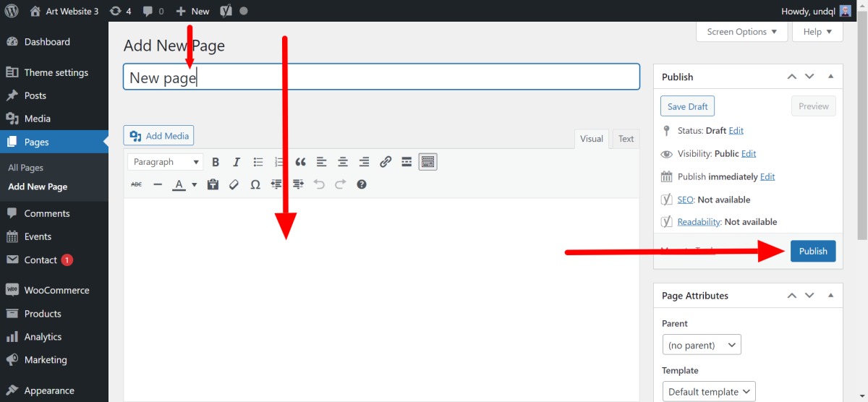The width and height of the screenshot is (868, 402).
Task: Expand the Parent page dropdown
Action: (701, 346)
